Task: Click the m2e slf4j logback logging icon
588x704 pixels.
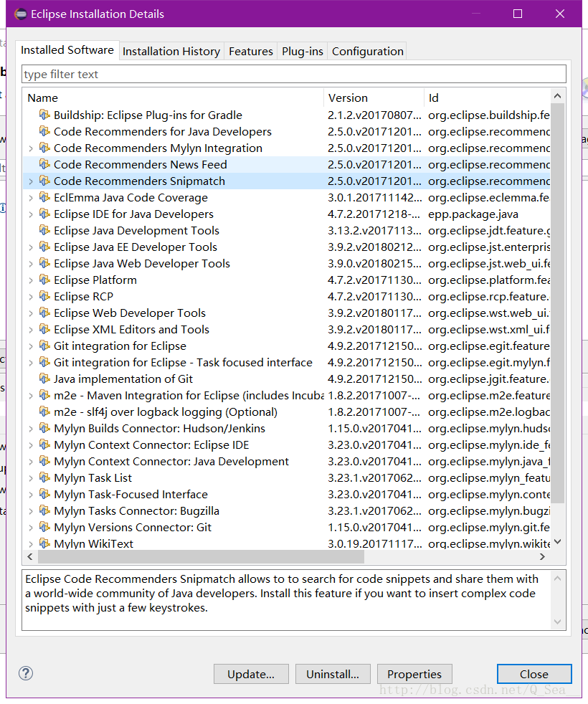Action: (x=44, y=412)
